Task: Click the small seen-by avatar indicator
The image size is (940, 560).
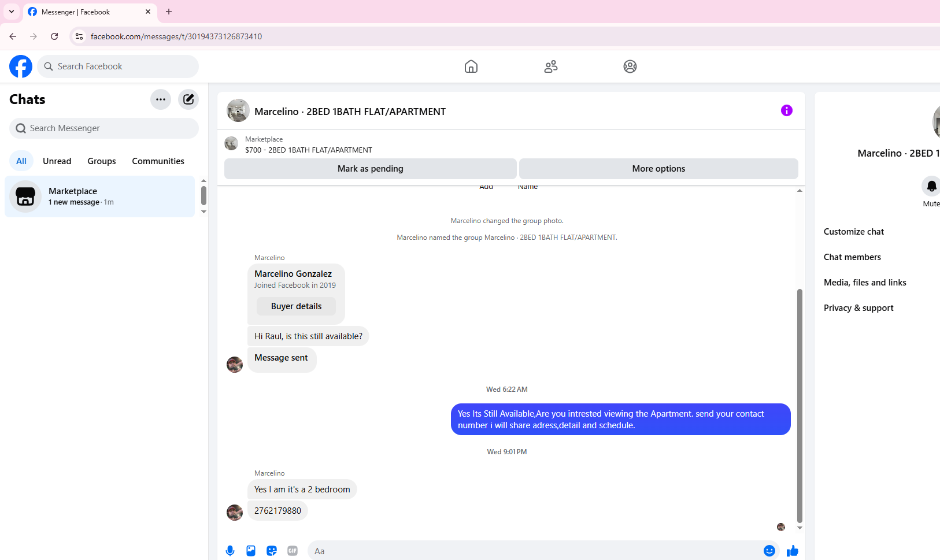Action: pyautogui.click(x=781, y=527)
